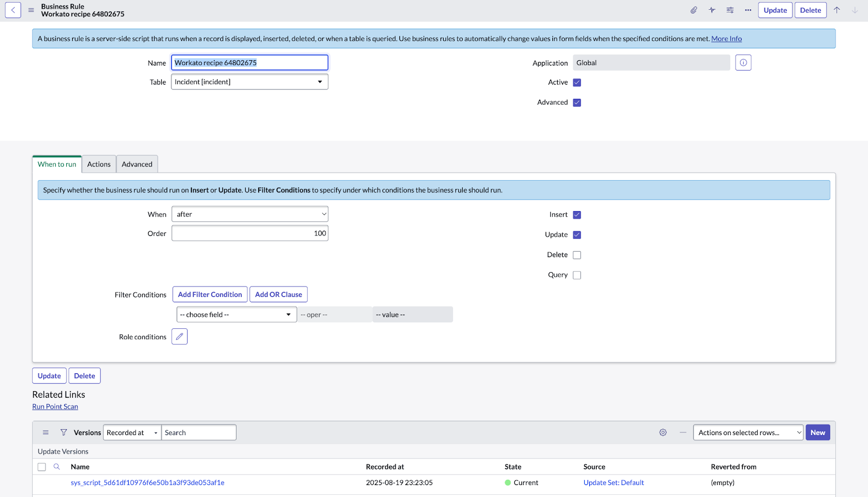868x497 pixels.
Task: Open Versions list personalize gear icon
Action: [663, 432]
